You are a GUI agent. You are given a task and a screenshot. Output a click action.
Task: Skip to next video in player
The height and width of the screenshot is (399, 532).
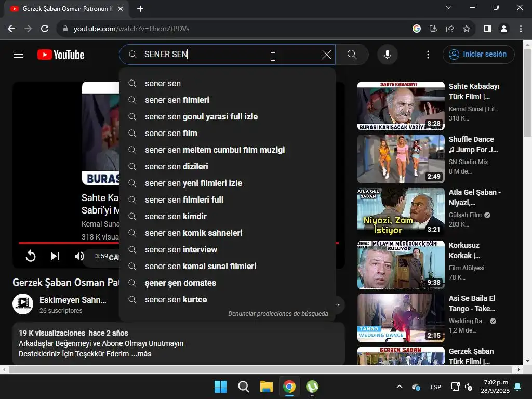pos(55,256)
